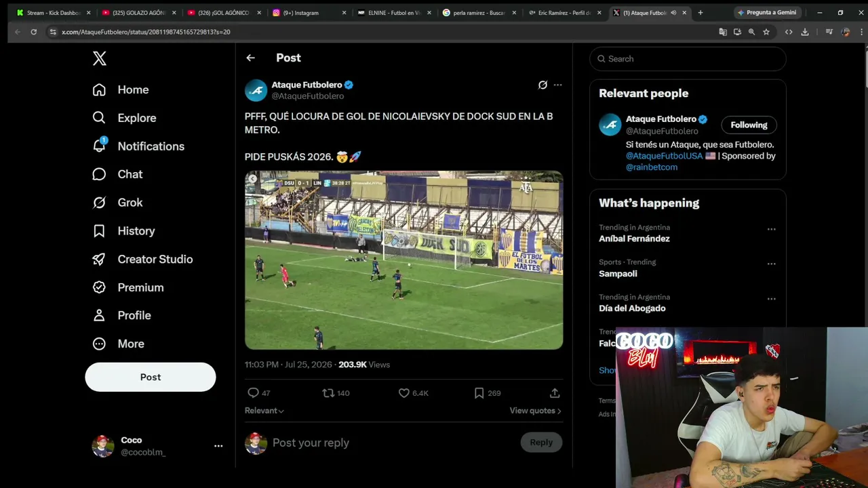868x488 pixels.
Task: Click the Reply button
Action: [541, 443]
